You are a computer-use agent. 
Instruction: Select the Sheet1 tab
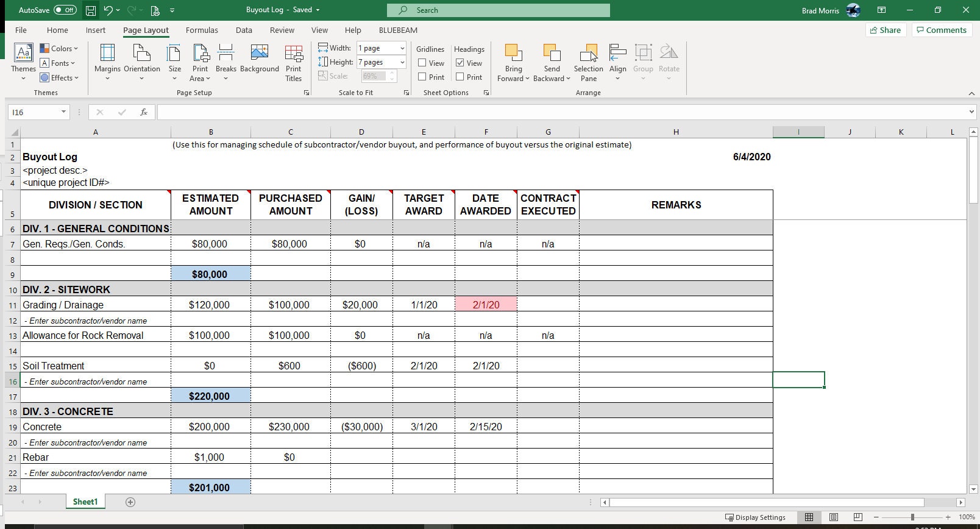[85, 502]
